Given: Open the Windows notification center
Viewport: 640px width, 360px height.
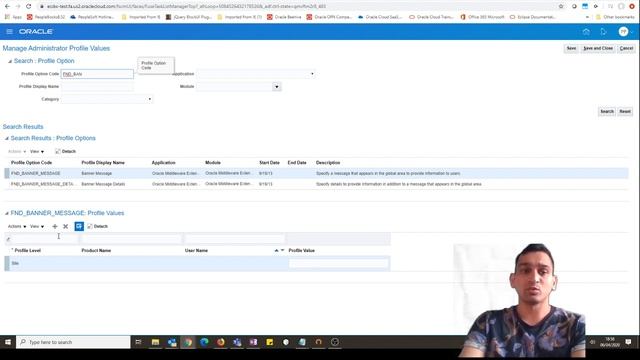Looking at the screenshot, I should [x=628, y=342].
